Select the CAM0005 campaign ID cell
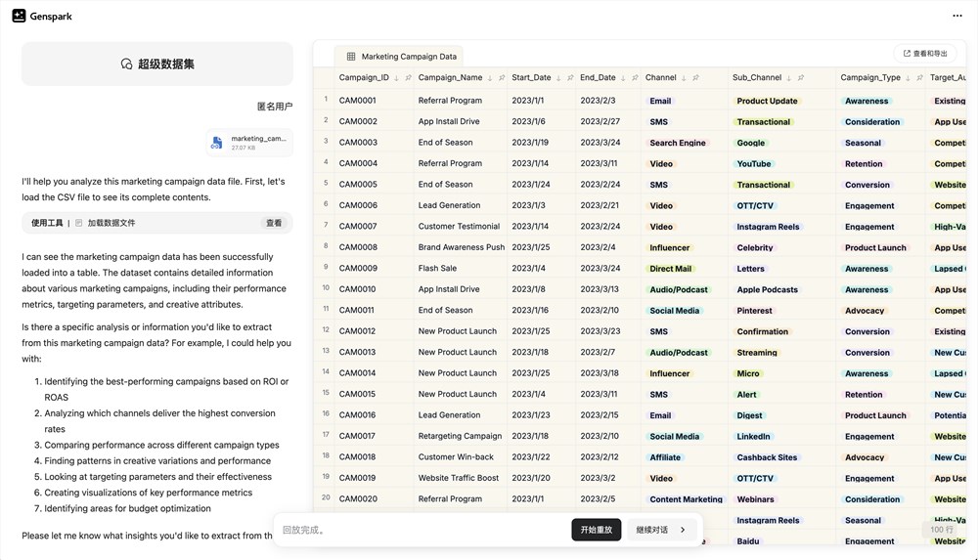 (x=358, y=185)
